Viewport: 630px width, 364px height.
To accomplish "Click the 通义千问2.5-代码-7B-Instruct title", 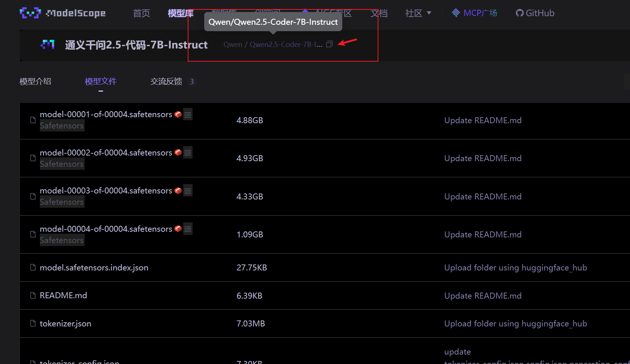I will coord(137,45).
